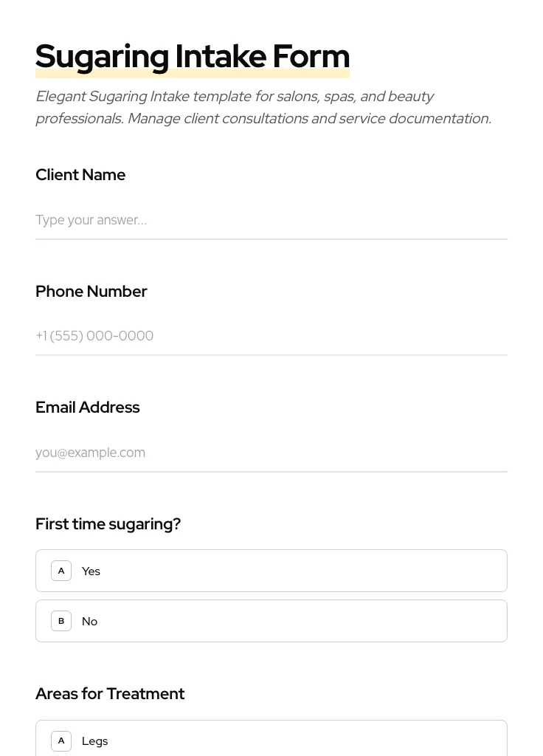Viewport: 543px width, 756px height.
Task: Click the Sugaring Intake Form title
Action: (x=192, y=55)
